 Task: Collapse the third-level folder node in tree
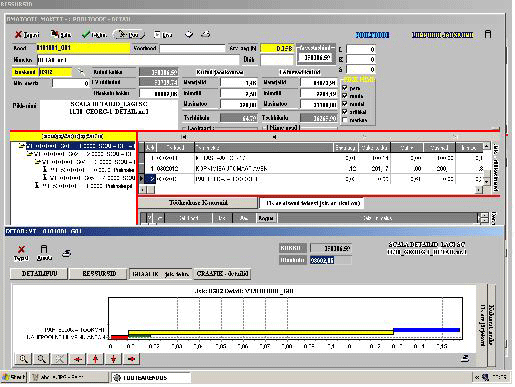coord(37,162)
